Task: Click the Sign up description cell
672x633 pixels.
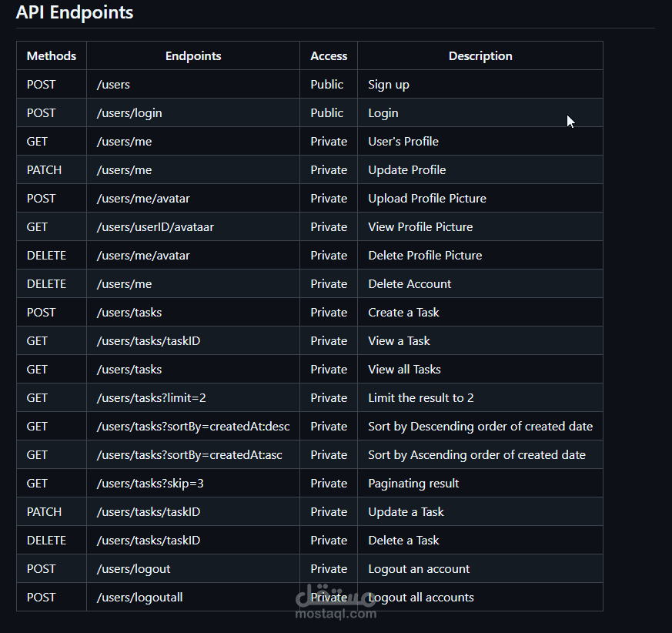Action: pyautogui.click(x=389, y=85)
